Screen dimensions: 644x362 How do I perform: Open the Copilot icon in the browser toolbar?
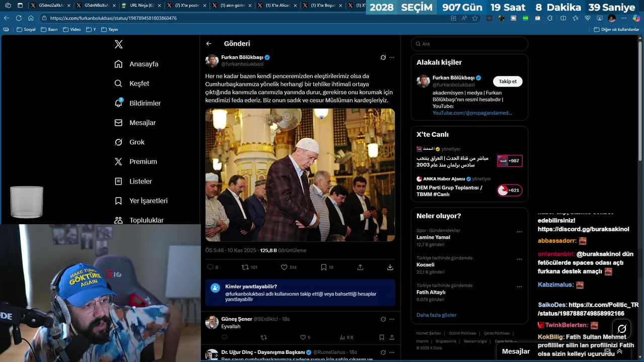coord(636,18)
